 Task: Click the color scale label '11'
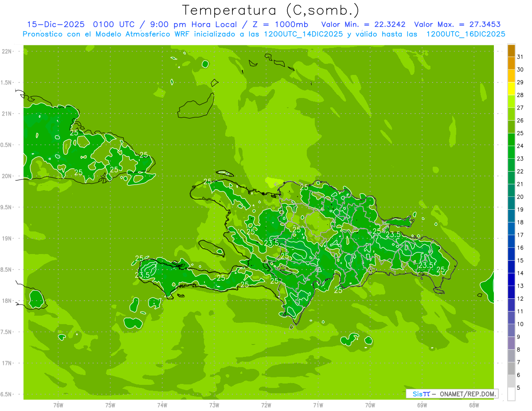click(x=520, y=311)
